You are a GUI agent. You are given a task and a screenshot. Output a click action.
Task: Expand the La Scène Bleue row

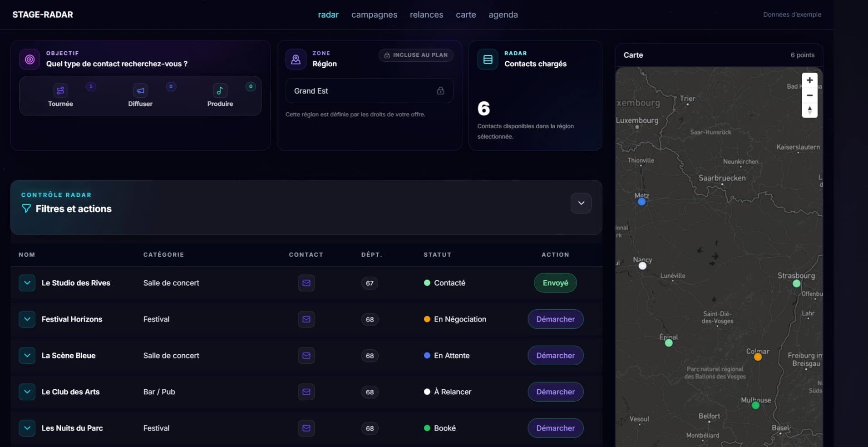[27, 356]
